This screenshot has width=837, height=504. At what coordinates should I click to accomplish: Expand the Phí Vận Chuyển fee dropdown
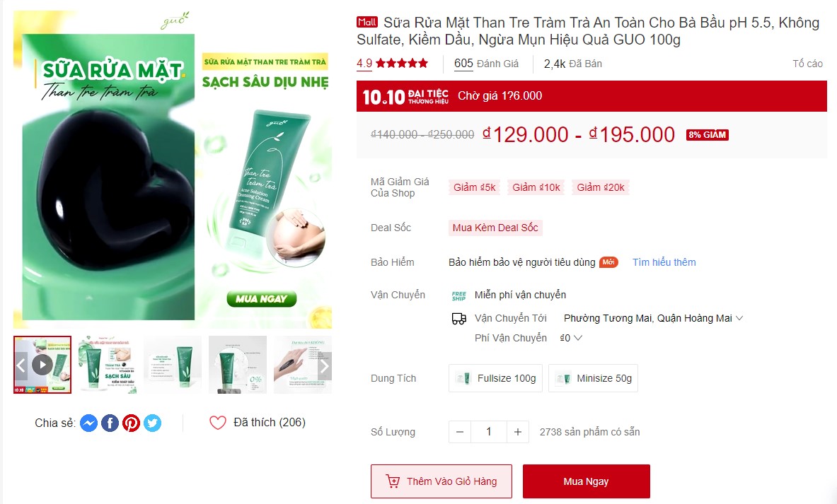[571, 338]
